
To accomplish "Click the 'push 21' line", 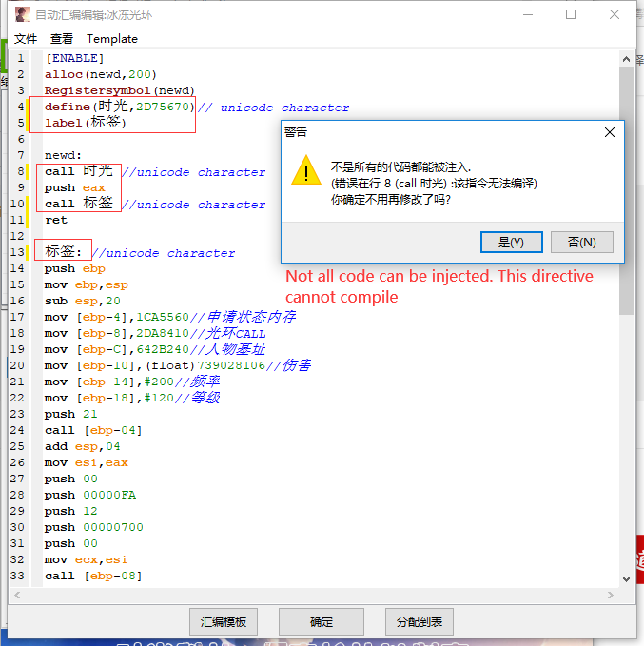I will click(x=71, y=414).
